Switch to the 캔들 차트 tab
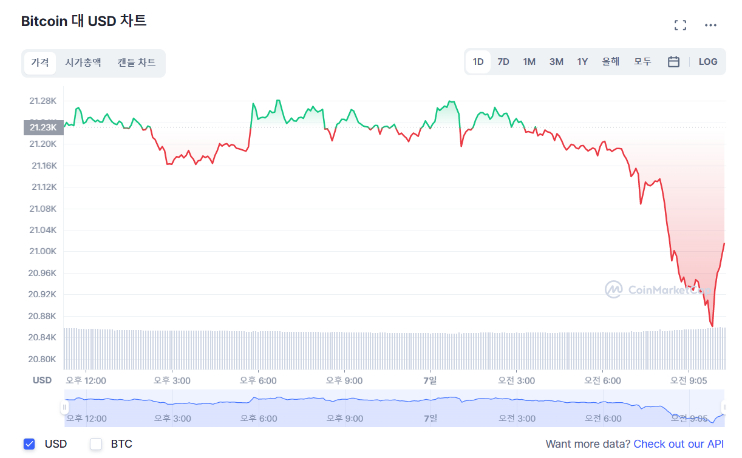 point(136,63)
